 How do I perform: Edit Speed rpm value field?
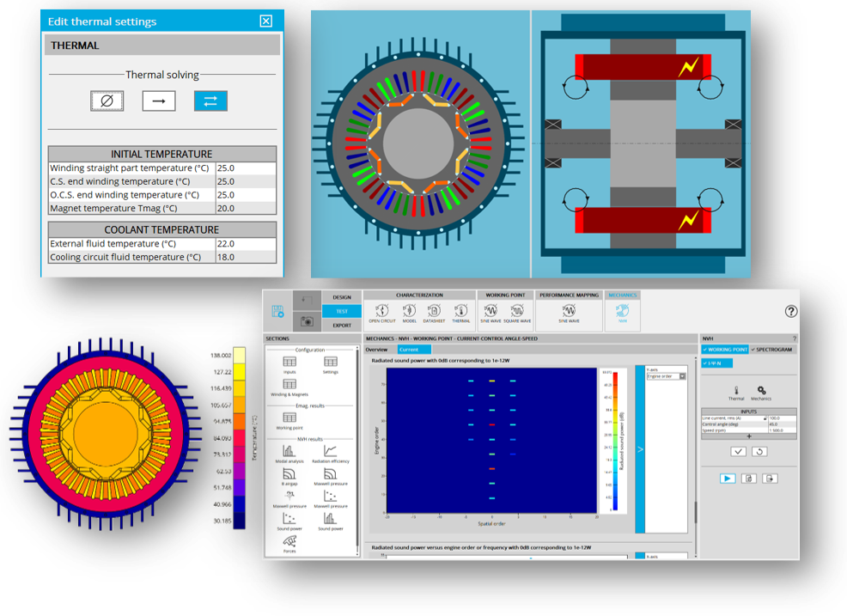click(783, 430)
